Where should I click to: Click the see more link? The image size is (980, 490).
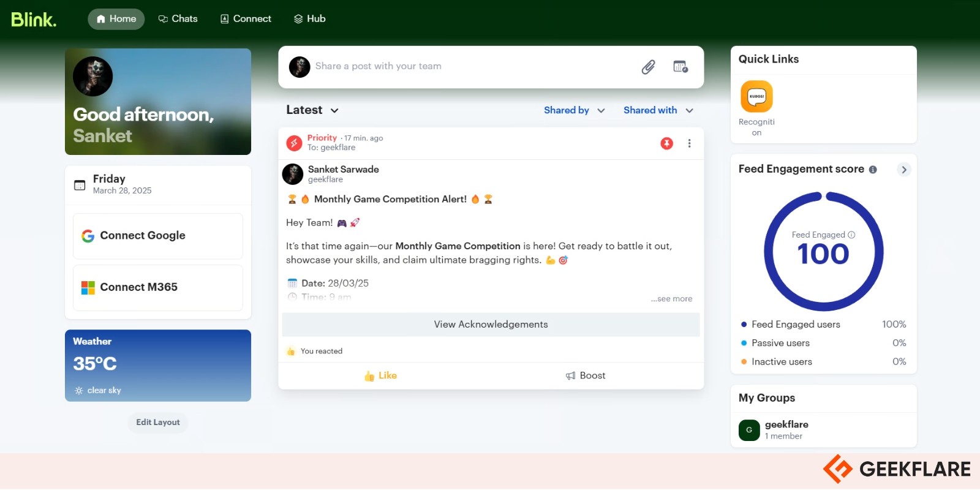(x=672, y=299)
